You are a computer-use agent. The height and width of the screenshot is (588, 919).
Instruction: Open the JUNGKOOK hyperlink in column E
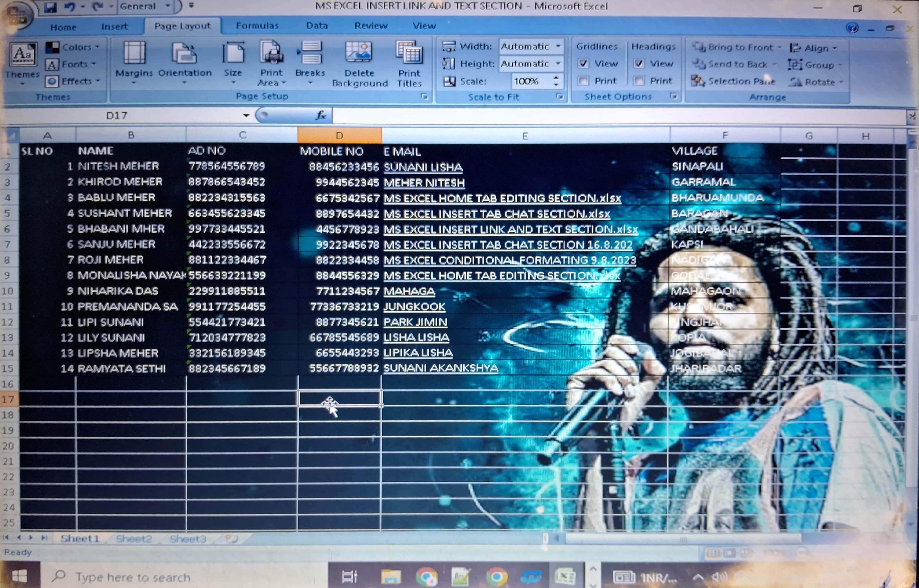(x=414, y=306)
